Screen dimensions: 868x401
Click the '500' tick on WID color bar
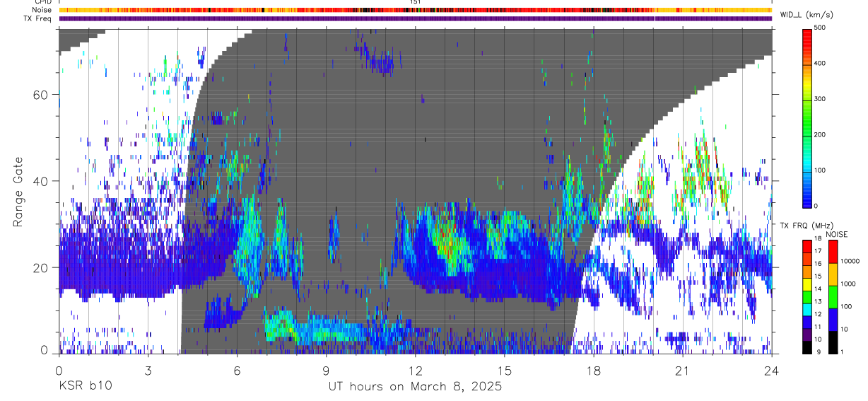click(821, 28)
